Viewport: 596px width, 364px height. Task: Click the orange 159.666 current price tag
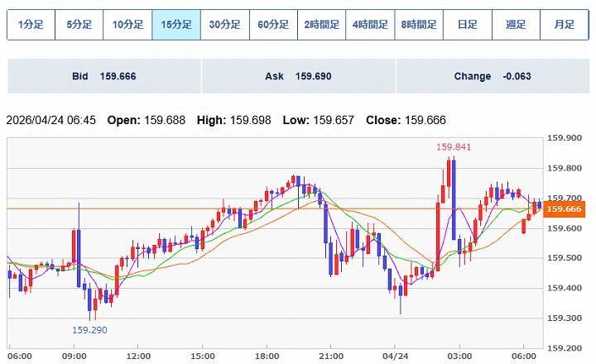pyautogui.click(x=564, y=208)
